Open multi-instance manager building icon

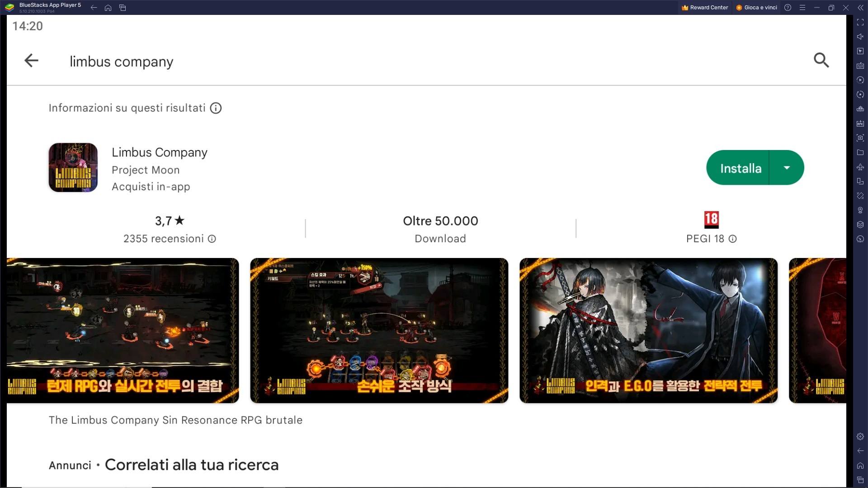[x=860, y=109]
